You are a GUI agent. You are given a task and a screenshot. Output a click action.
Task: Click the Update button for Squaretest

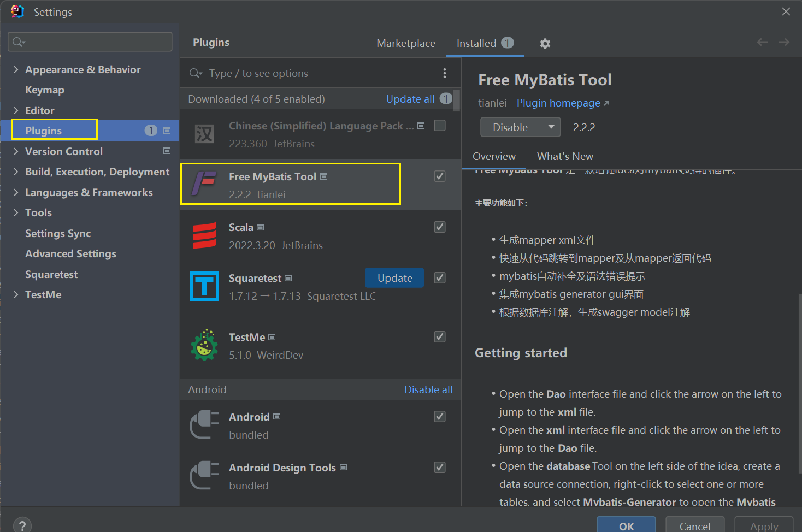coord(394,278)
